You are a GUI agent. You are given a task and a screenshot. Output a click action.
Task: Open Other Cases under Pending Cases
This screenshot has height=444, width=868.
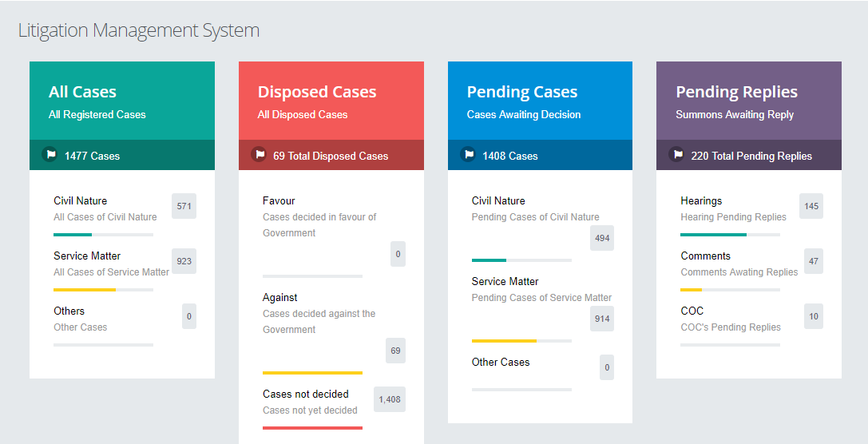coord(501,363)
